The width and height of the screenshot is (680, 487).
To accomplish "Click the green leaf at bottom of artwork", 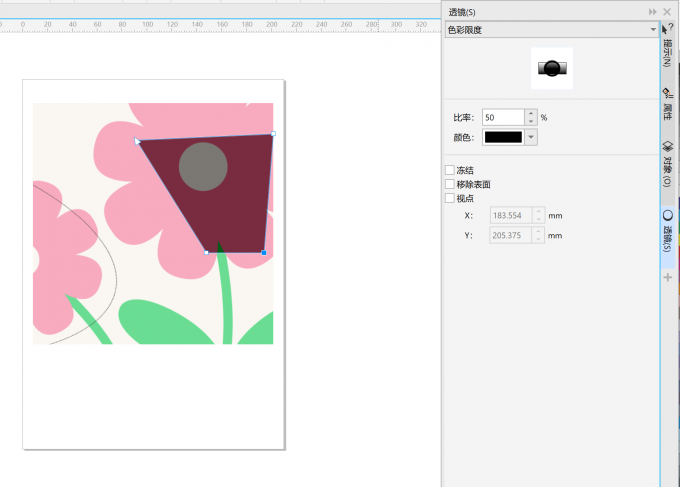I will coord(163,323).
